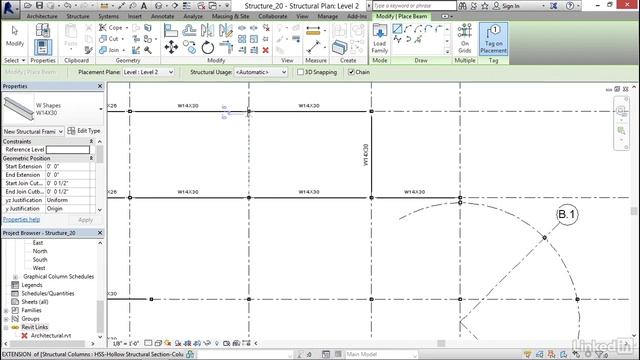640x360 pixels.
Task: Select the Text tool icon in quick access toolbar
Action: tap(144, 6)
